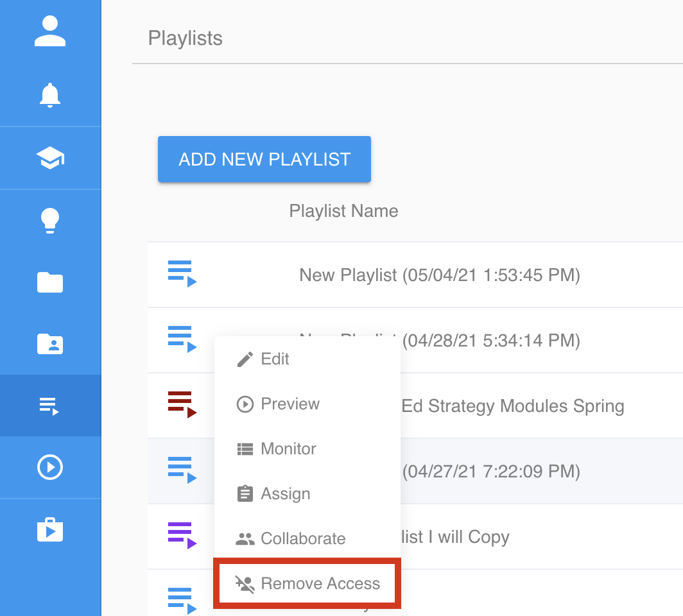Open the shared folder with person icon
This screenshot has width=683, height=616.
click(x=50, y=344)
